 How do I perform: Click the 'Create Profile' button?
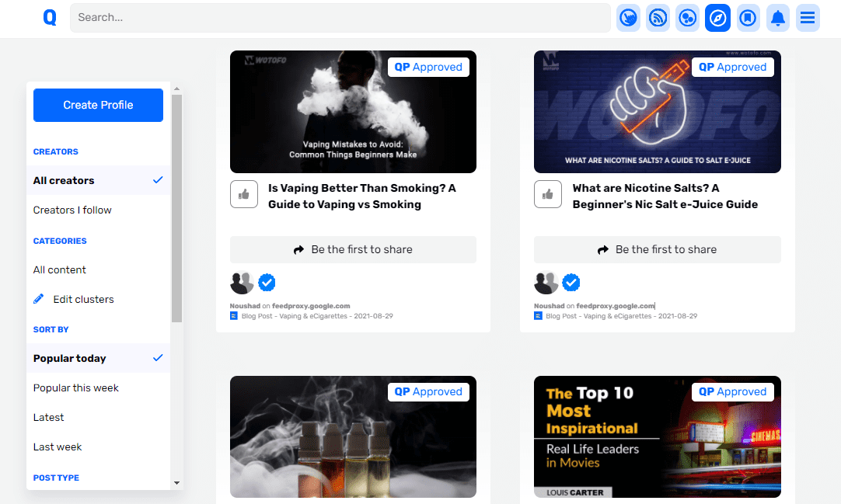click(x=98, y=105)
